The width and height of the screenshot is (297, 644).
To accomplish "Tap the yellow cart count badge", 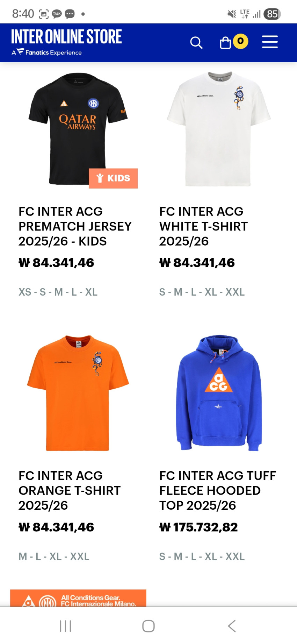I will point(240,41).
